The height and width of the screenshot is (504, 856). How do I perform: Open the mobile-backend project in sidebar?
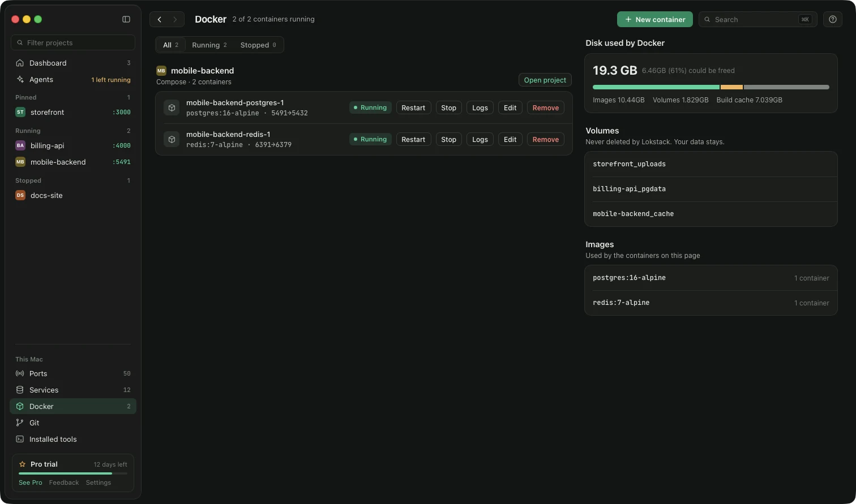(x=73, y=162)
